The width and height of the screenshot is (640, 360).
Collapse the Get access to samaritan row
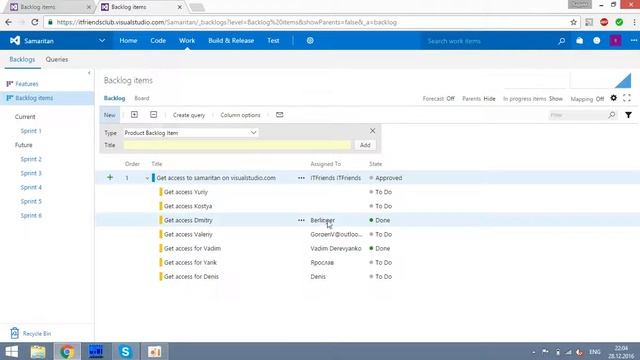point(147,178)
